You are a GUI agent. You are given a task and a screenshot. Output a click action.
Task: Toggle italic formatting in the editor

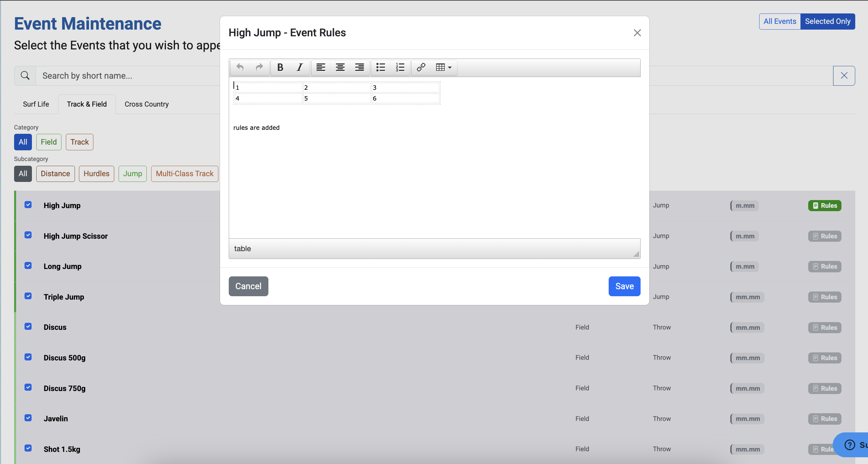(x=299, y=68)
